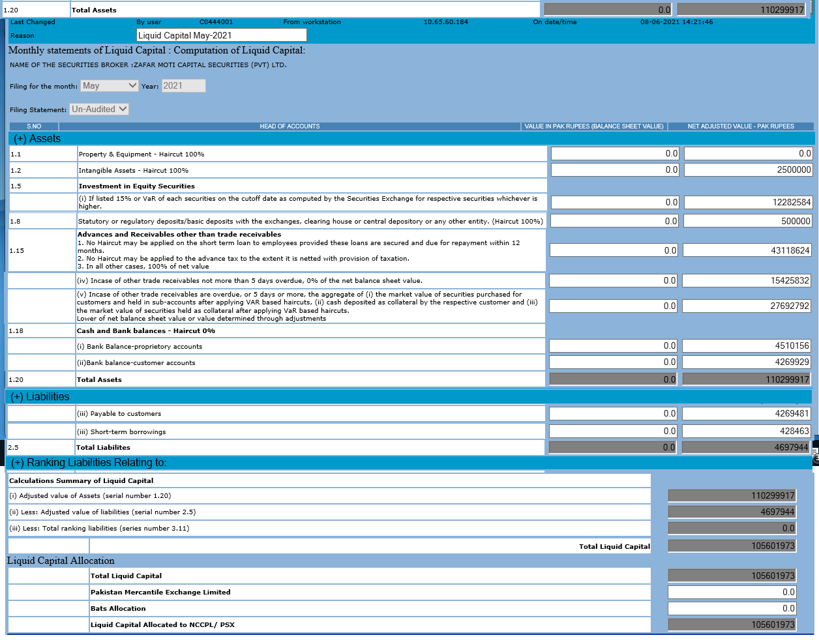Click Net Adjusted Value - Pak Rupees header

[x=741, y=126]
